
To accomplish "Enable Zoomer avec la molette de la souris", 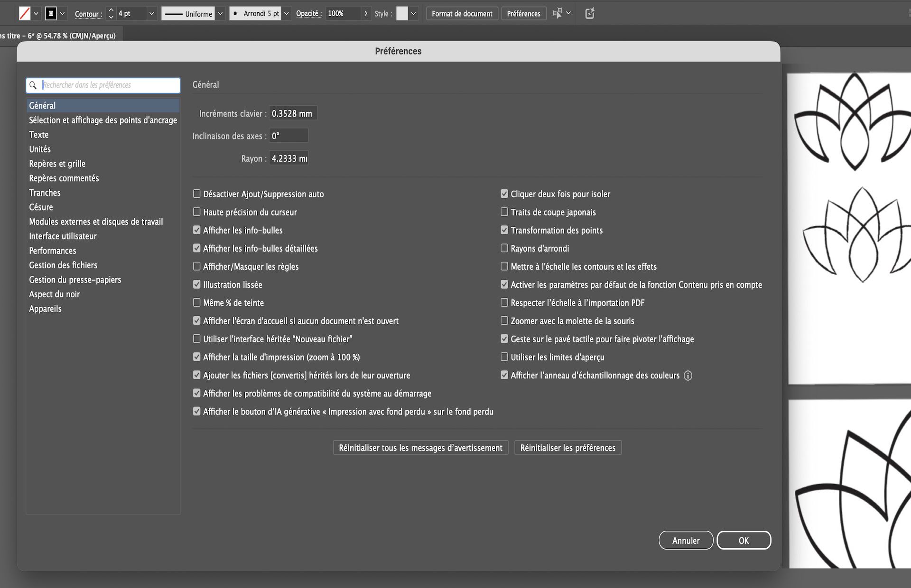I will [x=503, y=321].
